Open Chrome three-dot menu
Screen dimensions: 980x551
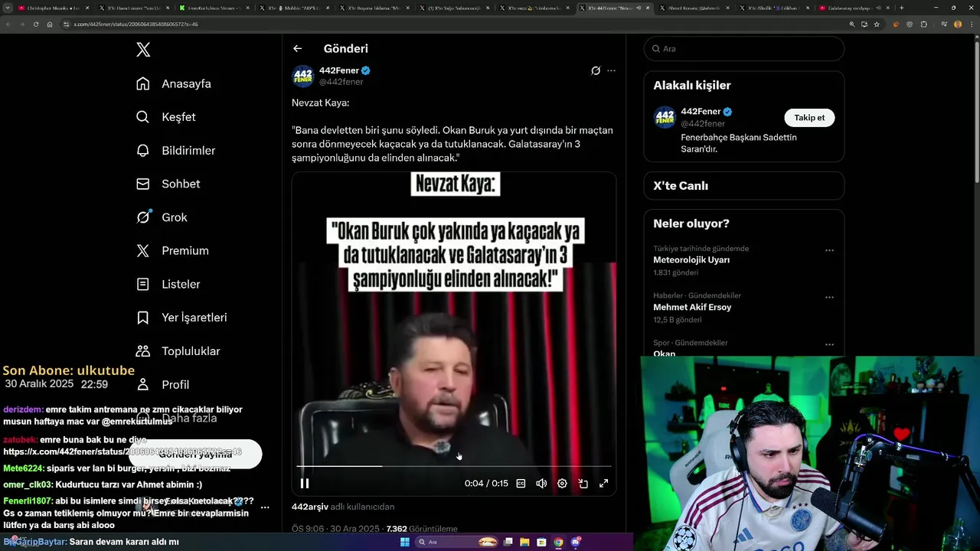(971, 24)
